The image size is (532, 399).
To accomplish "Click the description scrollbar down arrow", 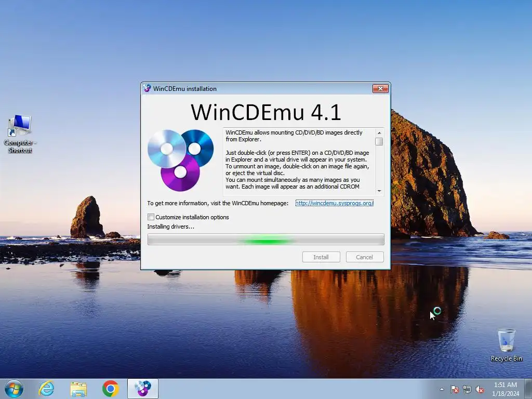I will pyautogui.click(x=379, y=191).
